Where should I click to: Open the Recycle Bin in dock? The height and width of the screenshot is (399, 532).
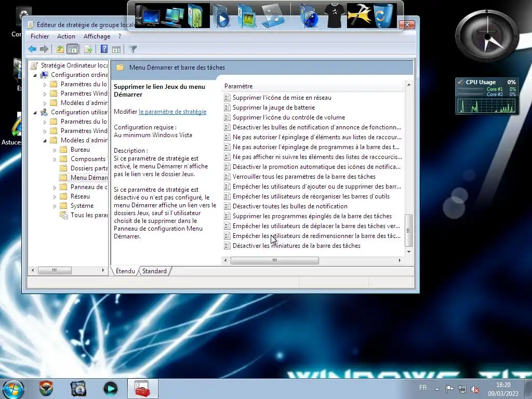pos(383,16)
